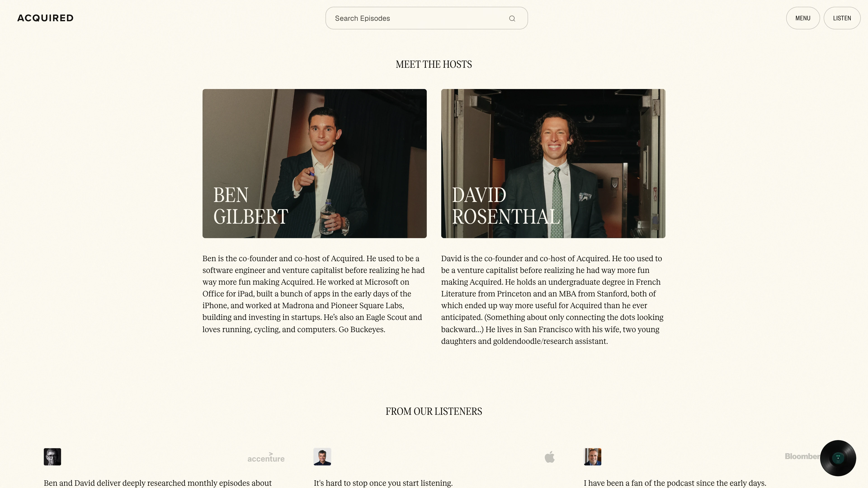Open the LISTEN button
The width and height of the screenshot is (868, 488).
point(842,18)
